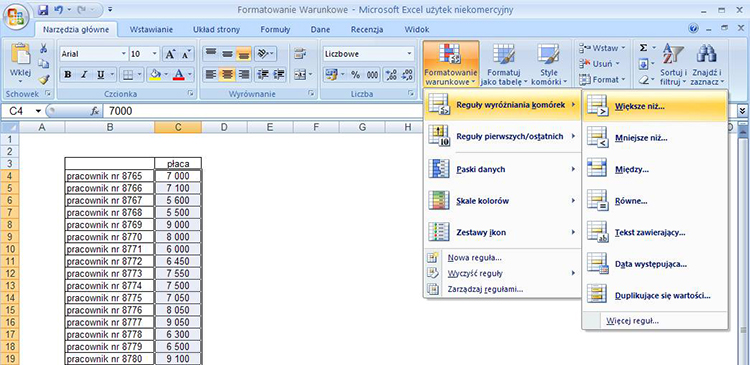This screenshot has width=750, height=365.
Task: Open Style komórki gallery
Action: pos(549,64)
